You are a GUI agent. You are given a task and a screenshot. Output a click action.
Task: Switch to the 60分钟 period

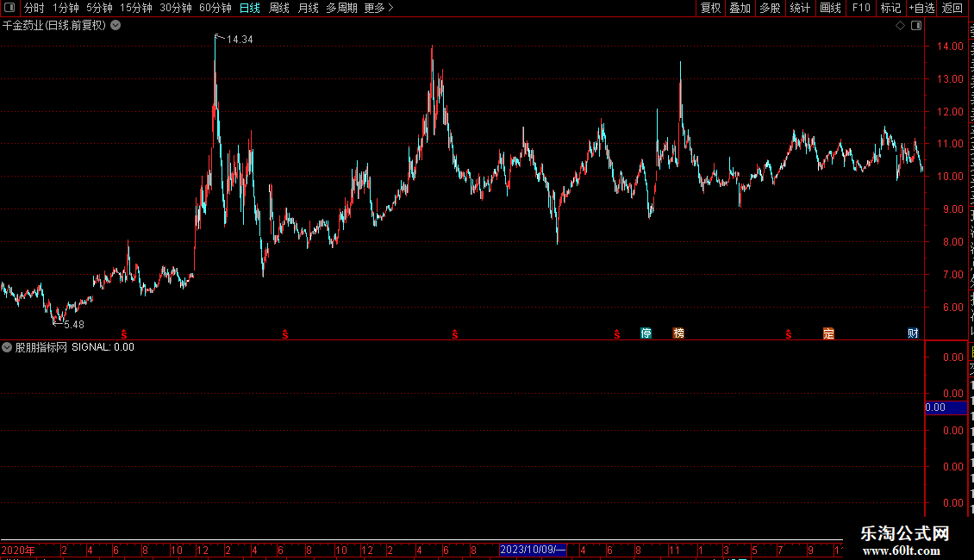coord(215,8)
